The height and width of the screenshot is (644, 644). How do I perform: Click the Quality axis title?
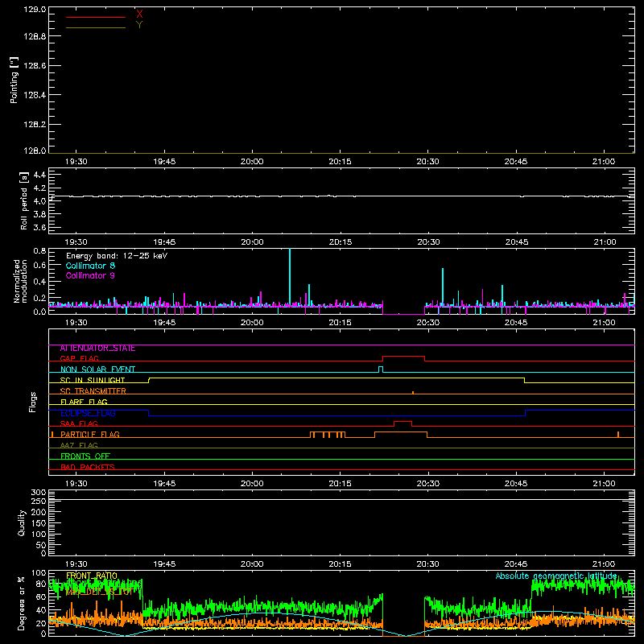coord(22,522)
